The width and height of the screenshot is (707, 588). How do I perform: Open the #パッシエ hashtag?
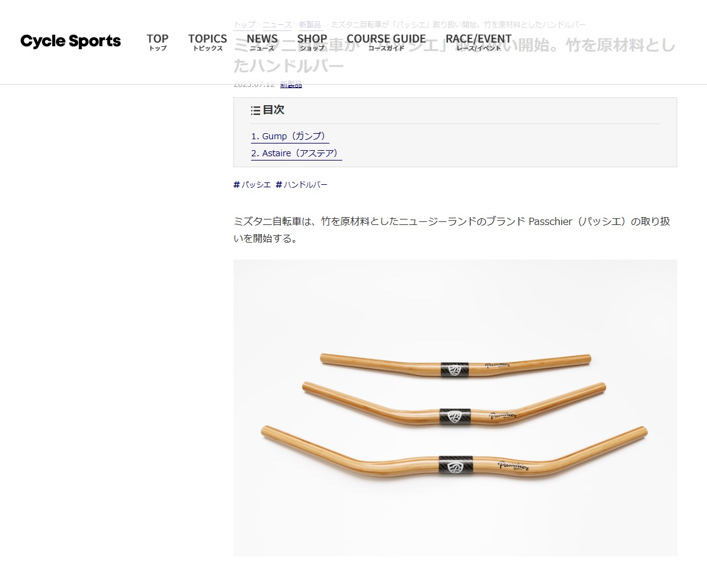coord(252,184)
